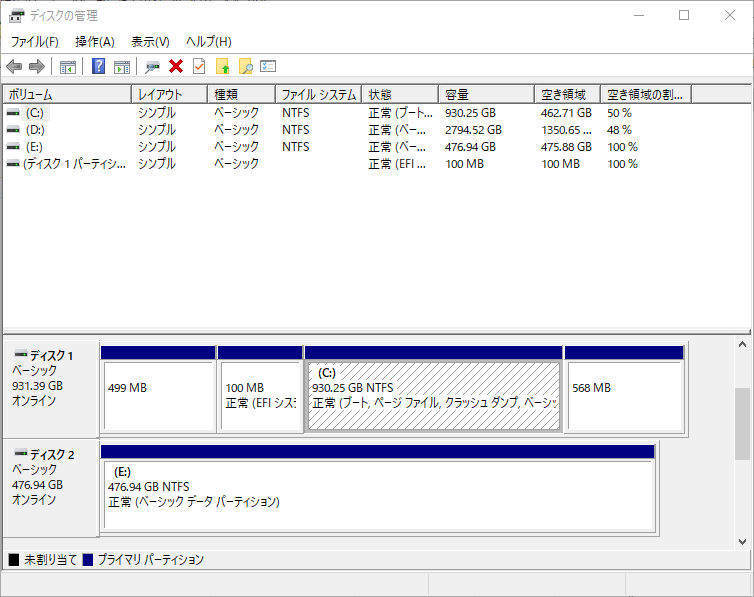The image size is (754, 597).
Task: Open the ヘルプ(H) menu
Action: coord(208,42)
